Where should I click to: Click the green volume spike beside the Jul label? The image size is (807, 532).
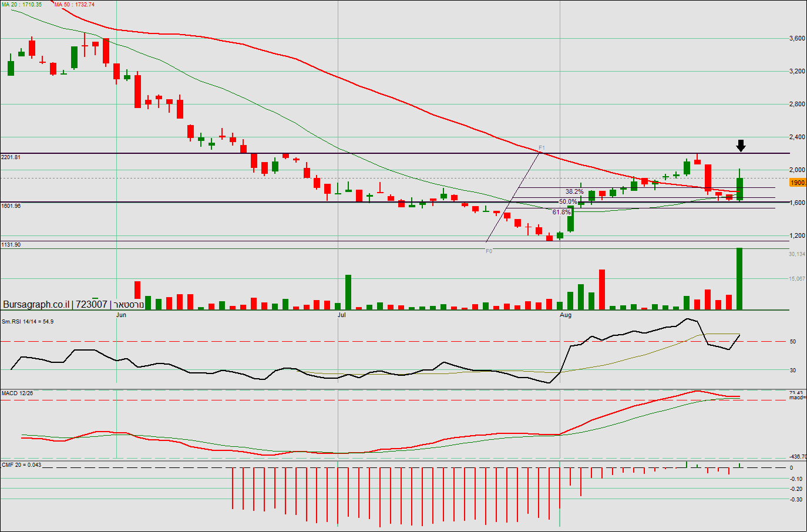click(x=348, y=292)
